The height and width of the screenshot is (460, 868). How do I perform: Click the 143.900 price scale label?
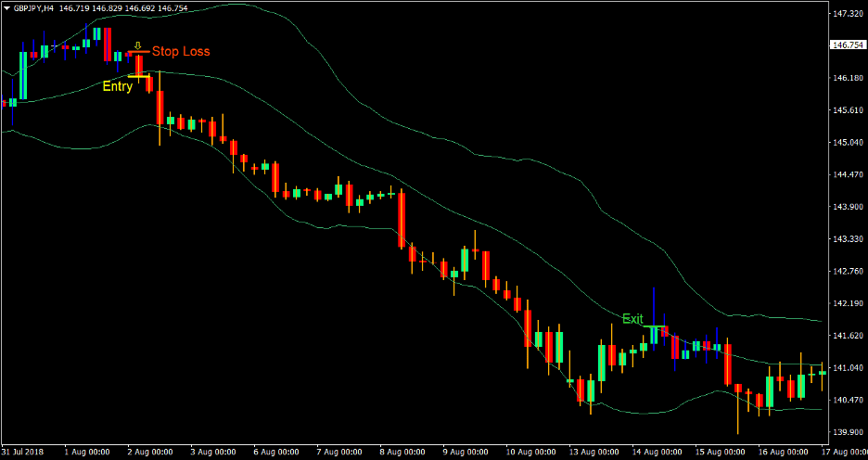pyautogui.click(x=847, y=207)
